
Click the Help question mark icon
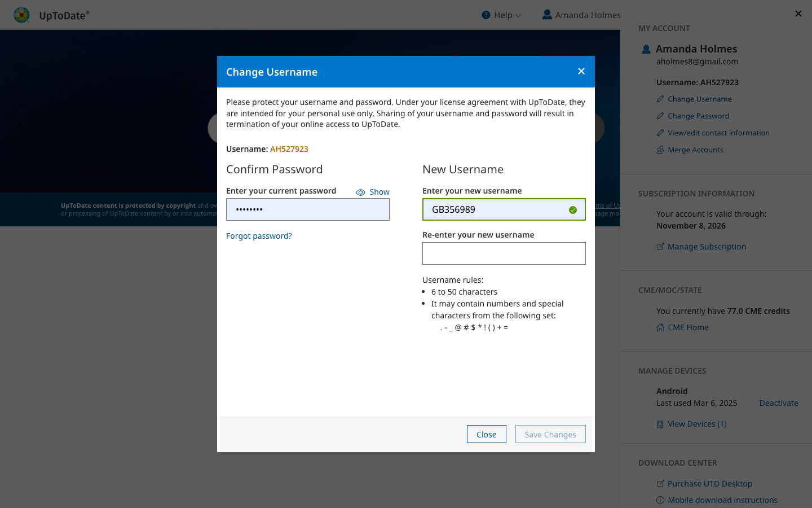[x=486, y=15]
